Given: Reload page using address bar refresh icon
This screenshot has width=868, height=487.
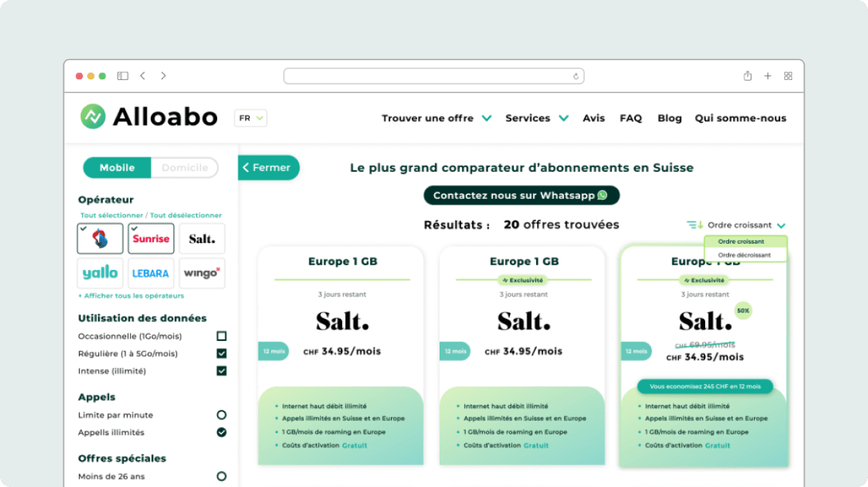Looking at the screenshot, I should (x=576, y=77).
